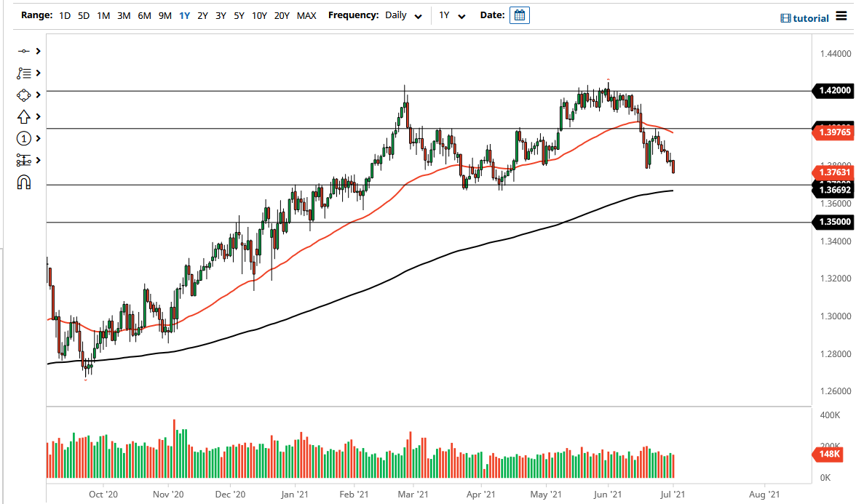Select the numbered label annotation tool
This screenshot has height=504, width=856.
coord(23,138)
